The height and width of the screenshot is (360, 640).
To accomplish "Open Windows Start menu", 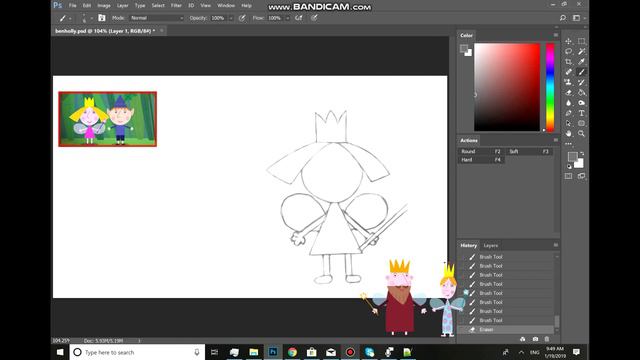I will coord(60,352).
